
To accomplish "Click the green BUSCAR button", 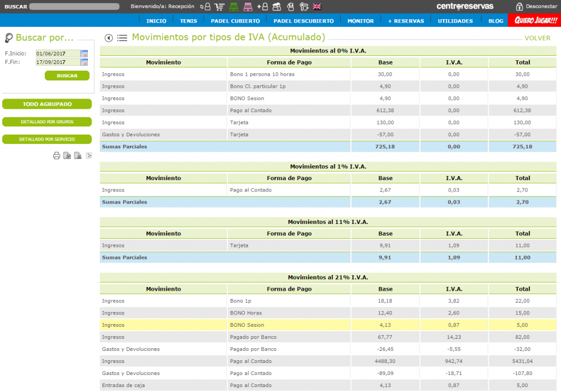I will (67, 76).
